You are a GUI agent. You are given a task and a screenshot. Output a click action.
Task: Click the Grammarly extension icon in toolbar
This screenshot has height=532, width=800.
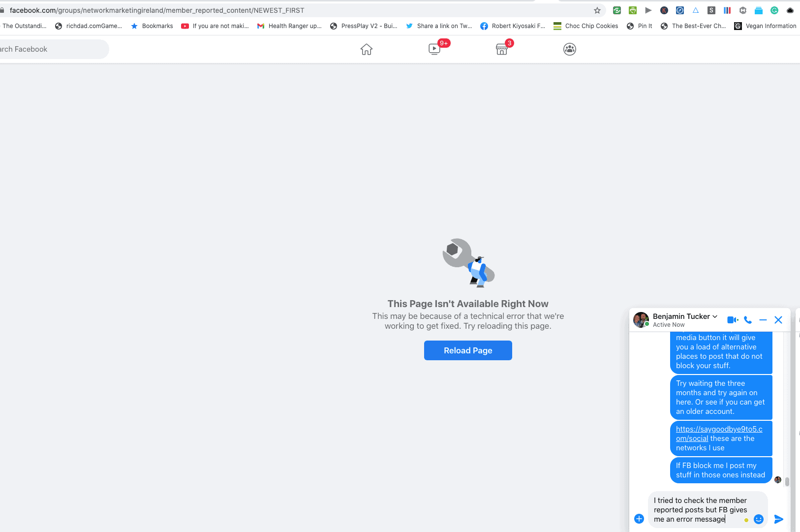point(774,10)
